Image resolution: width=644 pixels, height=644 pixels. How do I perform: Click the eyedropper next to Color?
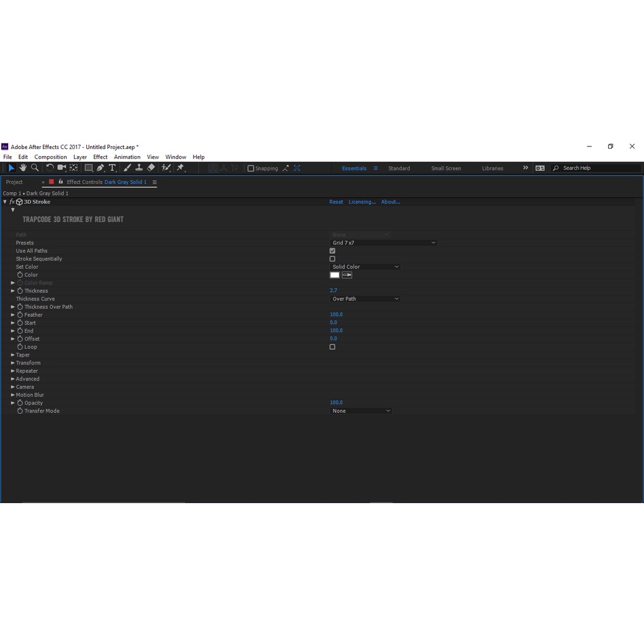point(347,275)
